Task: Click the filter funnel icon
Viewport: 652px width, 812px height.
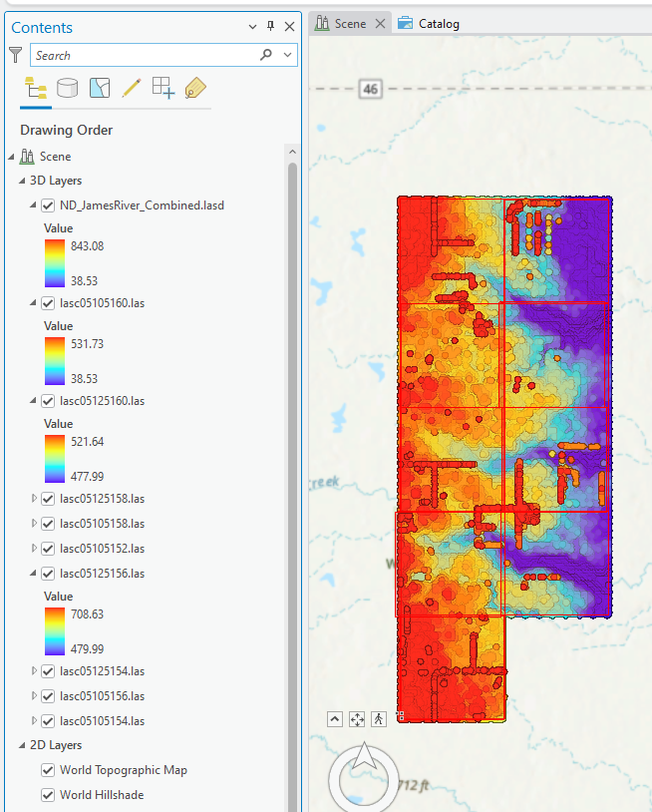Action: click(16, 55)
